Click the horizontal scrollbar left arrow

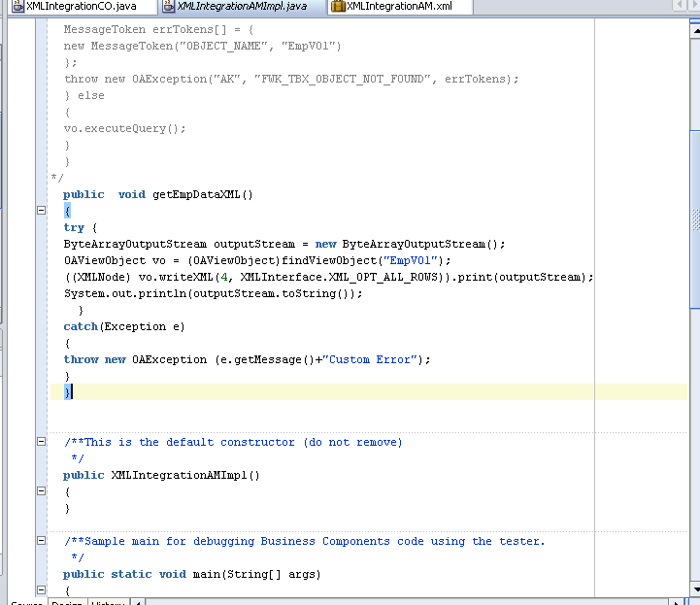[x=139, y=602]
